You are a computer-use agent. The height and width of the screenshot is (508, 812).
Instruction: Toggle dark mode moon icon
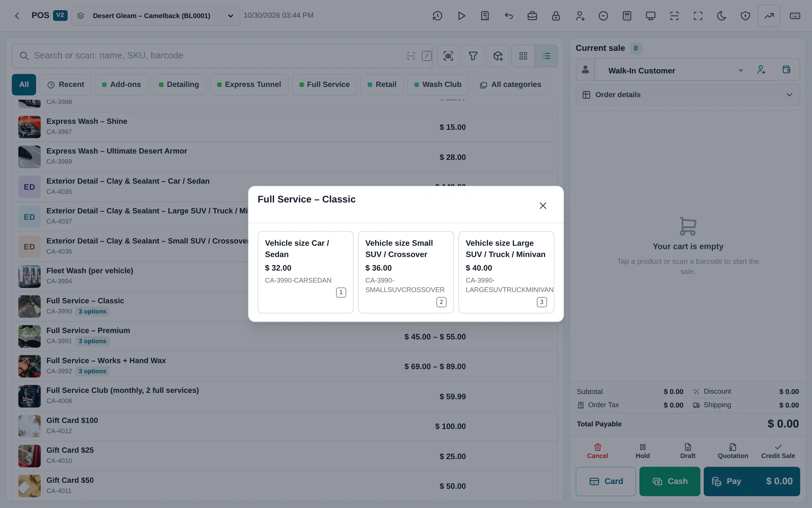(x=722, y=16)
